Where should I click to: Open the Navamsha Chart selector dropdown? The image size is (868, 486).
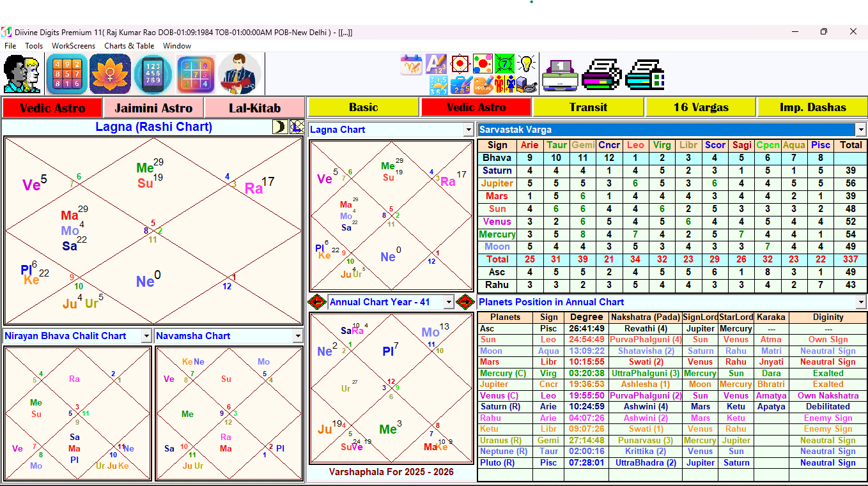coord(298,335)
